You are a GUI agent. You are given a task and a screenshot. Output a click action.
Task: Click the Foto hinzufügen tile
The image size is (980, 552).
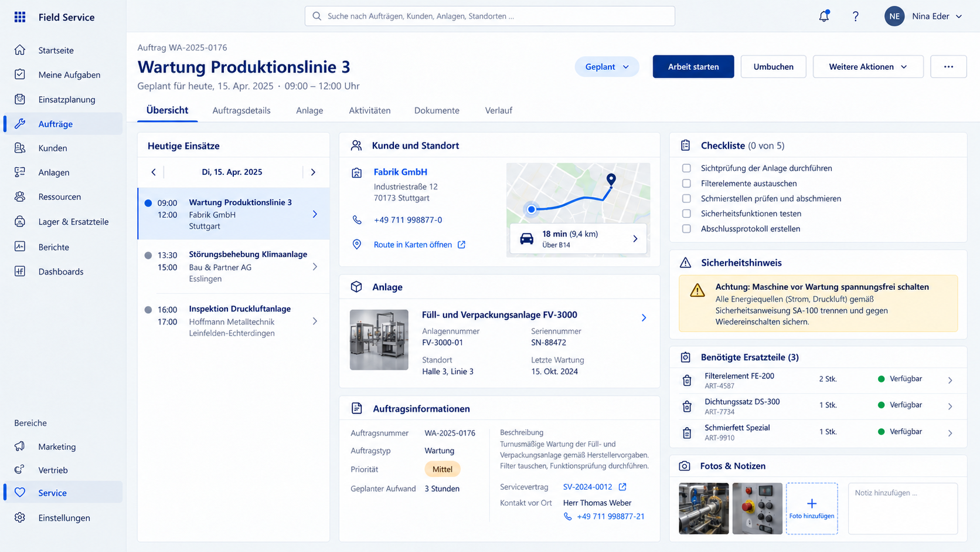pos(812,509)
